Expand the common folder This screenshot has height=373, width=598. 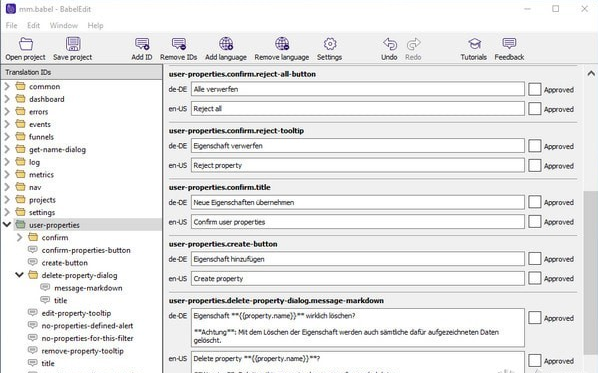7,86
